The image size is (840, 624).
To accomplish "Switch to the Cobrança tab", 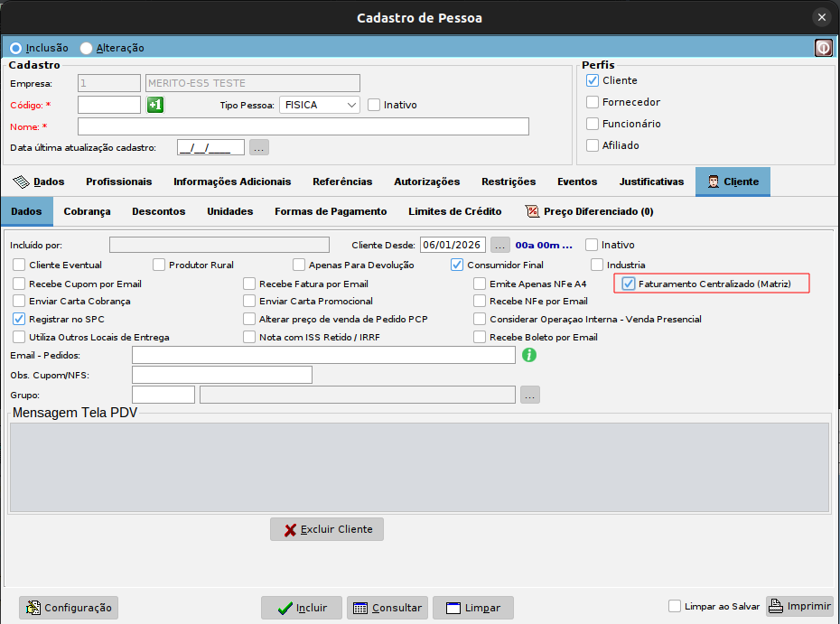I will (87, 211).
